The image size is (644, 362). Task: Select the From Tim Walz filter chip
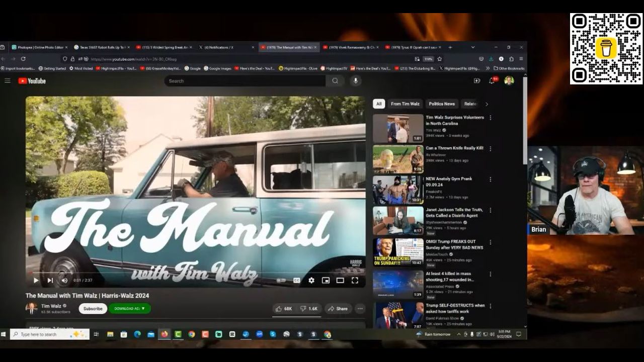pyautogui.click(x=405, y=104)
